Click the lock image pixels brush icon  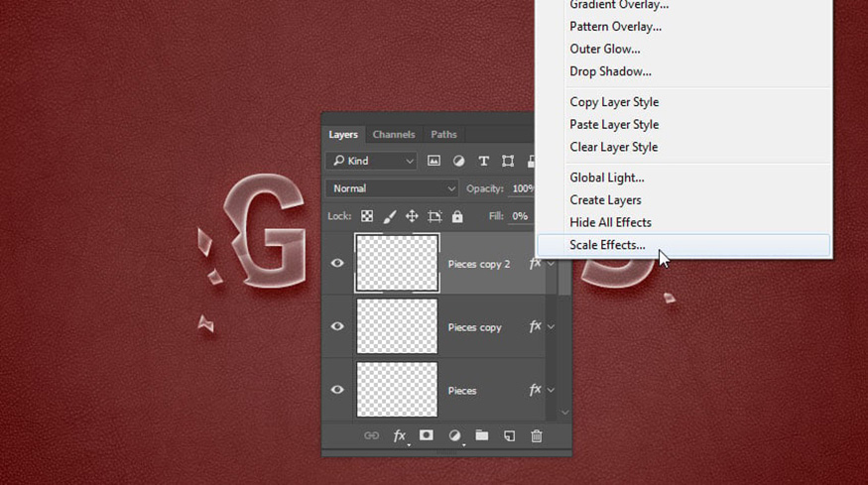[x=390, y=216]
